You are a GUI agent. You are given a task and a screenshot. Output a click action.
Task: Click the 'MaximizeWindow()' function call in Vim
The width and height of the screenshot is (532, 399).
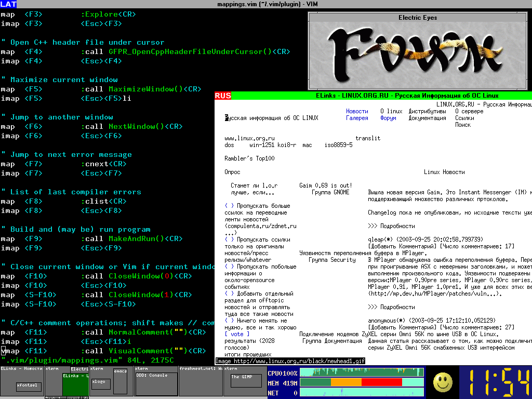[146, 89]
